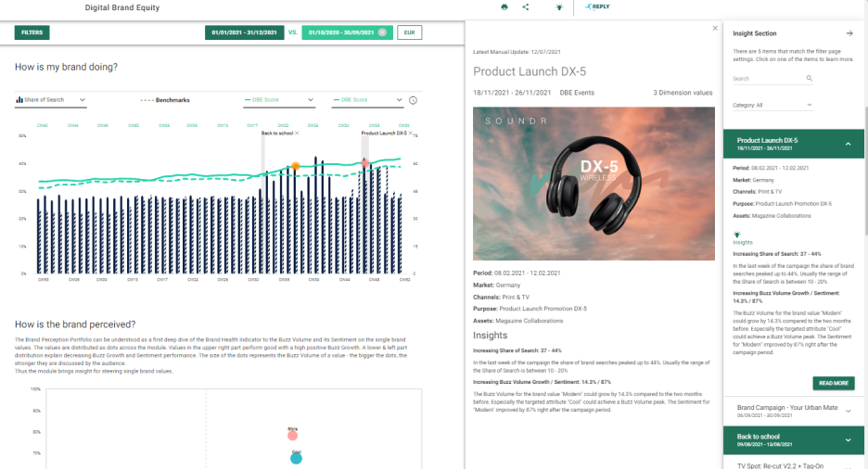
Task: Toggle the lightbulb insights icon in header
Action: pyautogui.click(x=559, y=7)
